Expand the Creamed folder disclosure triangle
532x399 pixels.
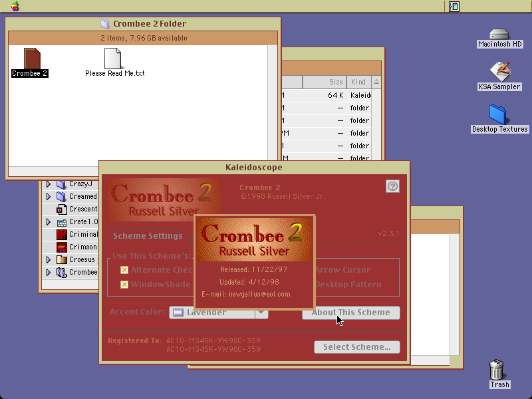coord(49,196)
